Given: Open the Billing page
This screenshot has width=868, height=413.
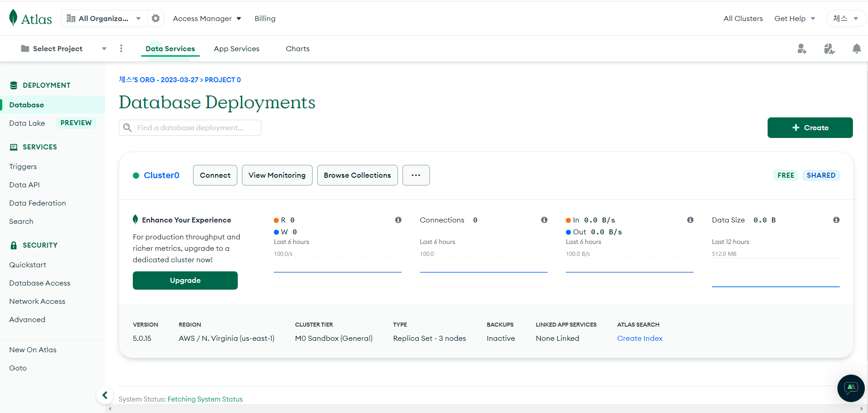Looking at the screenshot, I should [265, 19].
